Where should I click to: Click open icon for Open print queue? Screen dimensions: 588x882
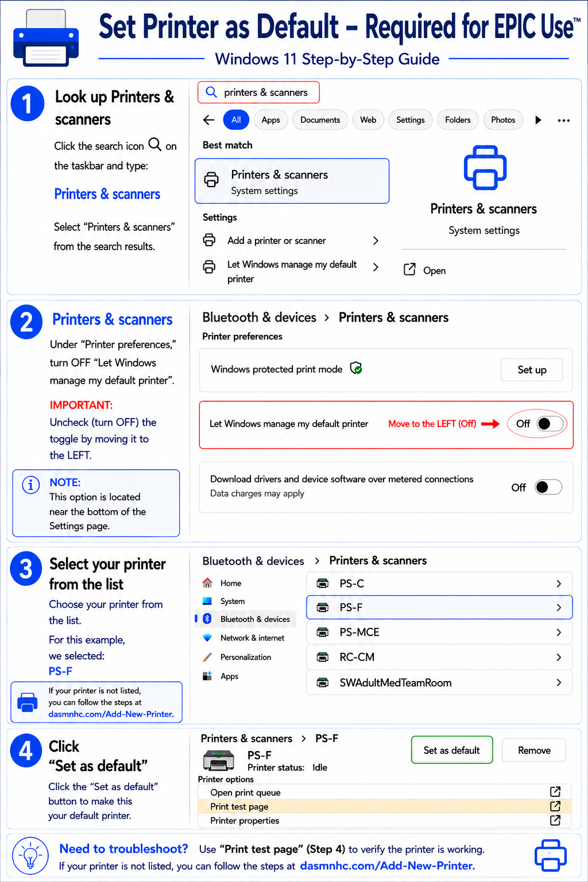click(555, 791)
